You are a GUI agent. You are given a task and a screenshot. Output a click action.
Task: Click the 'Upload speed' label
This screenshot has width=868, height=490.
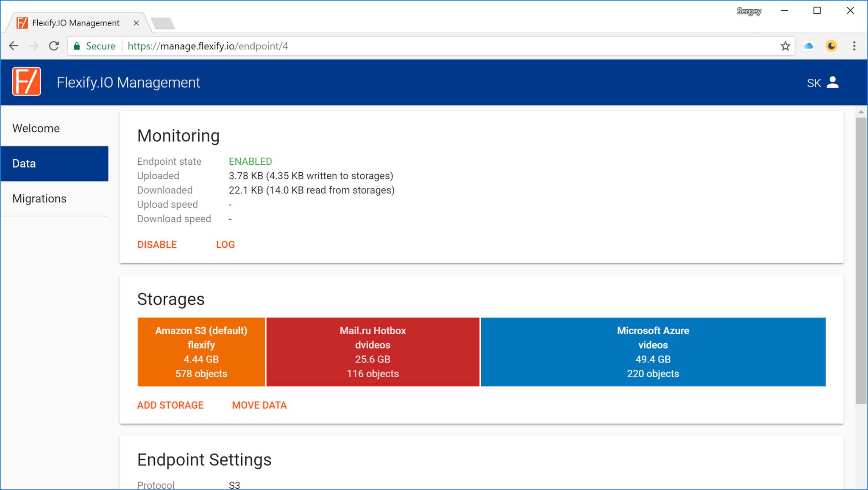[x=167, y=205]
